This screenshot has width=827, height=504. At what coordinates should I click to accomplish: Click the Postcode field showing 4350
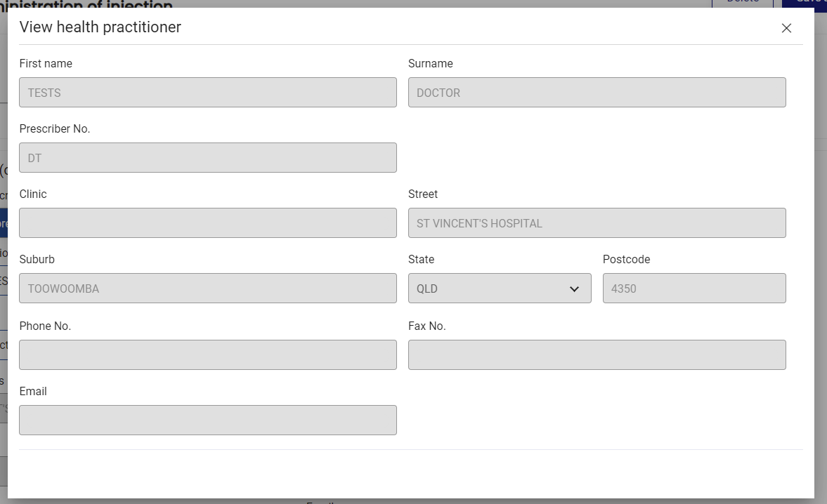[694, 289]
